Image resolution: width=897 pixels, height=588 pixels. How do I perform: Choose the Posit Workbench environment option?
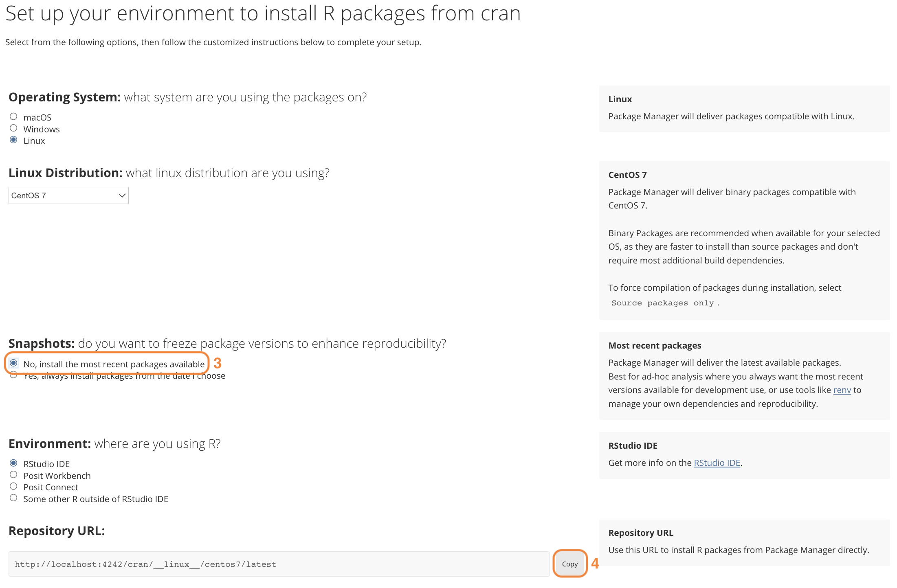tap(13, 475)
